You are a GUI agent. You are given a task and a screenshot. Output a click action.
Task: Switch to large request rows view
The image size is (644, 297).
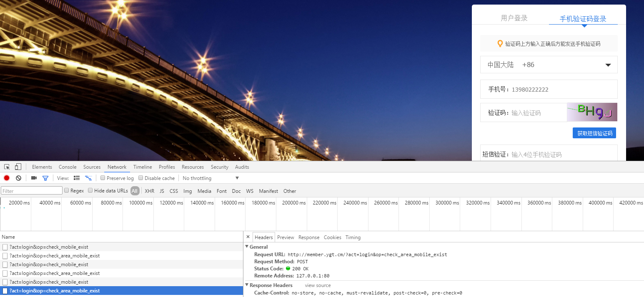77,178
